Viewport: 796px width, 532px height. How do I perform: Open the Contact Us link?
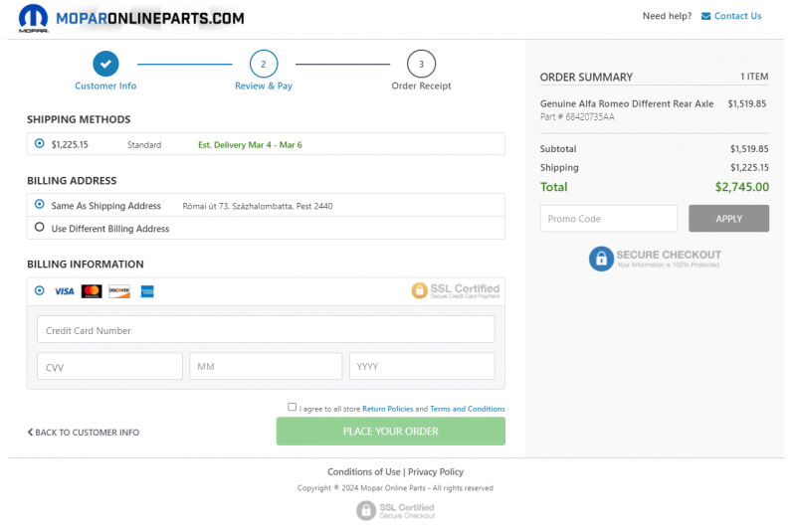coord(737,16)
